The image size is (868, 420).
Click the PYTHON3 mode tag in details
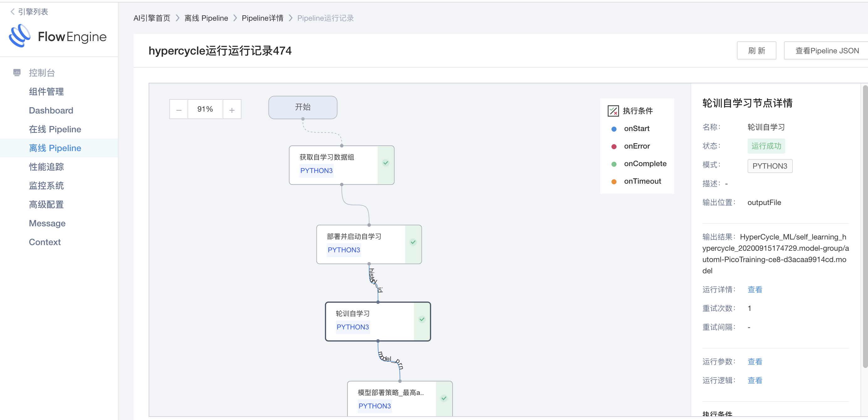(770, 166)
